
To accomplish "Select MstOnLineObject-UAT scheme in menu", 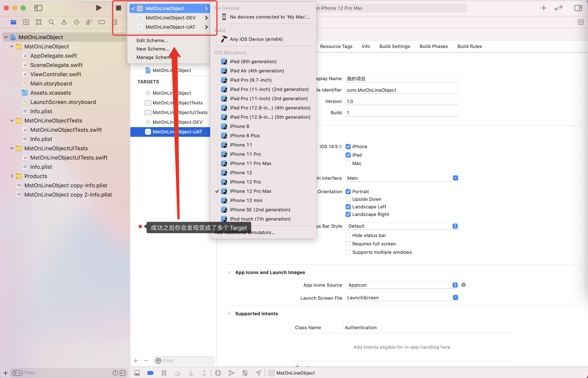I will pyautogui.click(x=170, y=27).
